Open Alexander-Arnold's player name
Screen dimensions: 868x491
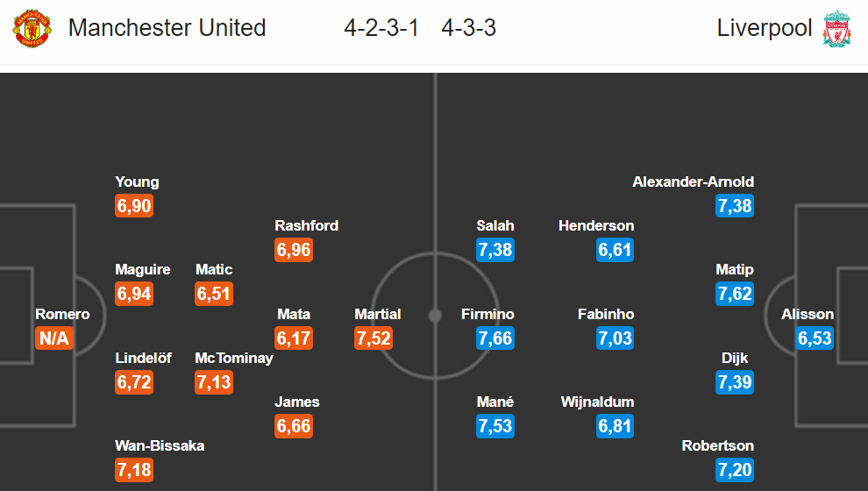coord(693,181)
